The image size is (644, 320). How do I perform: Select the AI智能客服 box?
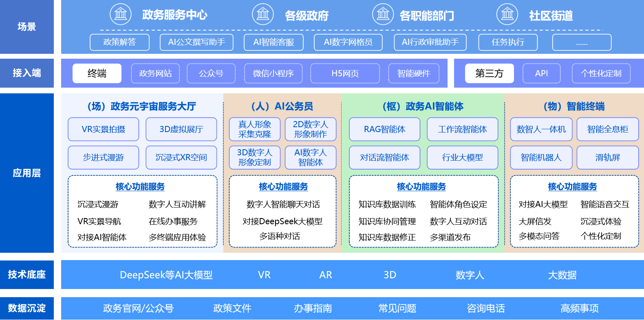point(273,42)
